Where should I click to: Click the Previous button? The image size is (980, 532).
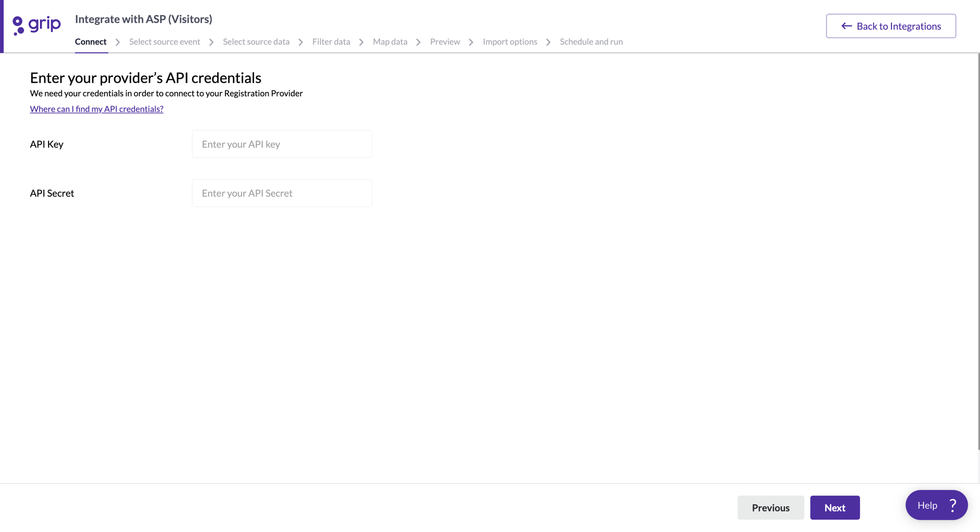point(770,508)
